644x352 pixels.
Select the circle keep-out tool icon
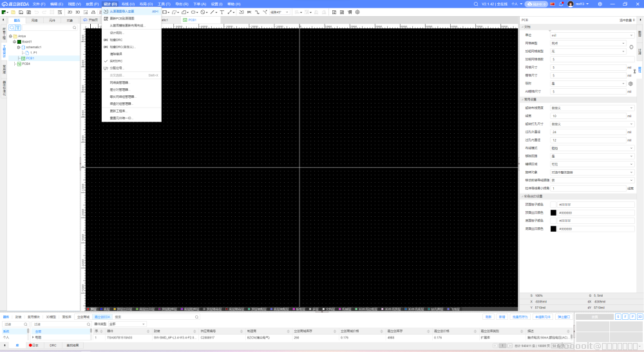[x=203, y=12]
